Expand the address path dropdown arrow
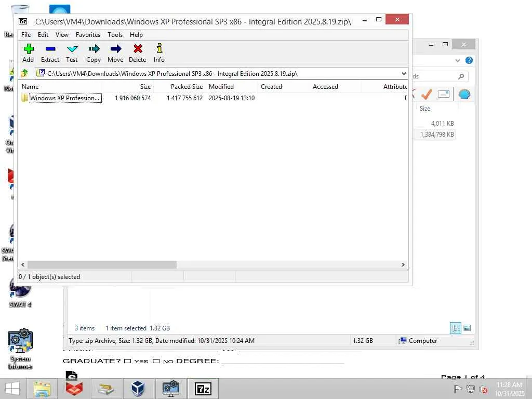 (403, 74)
